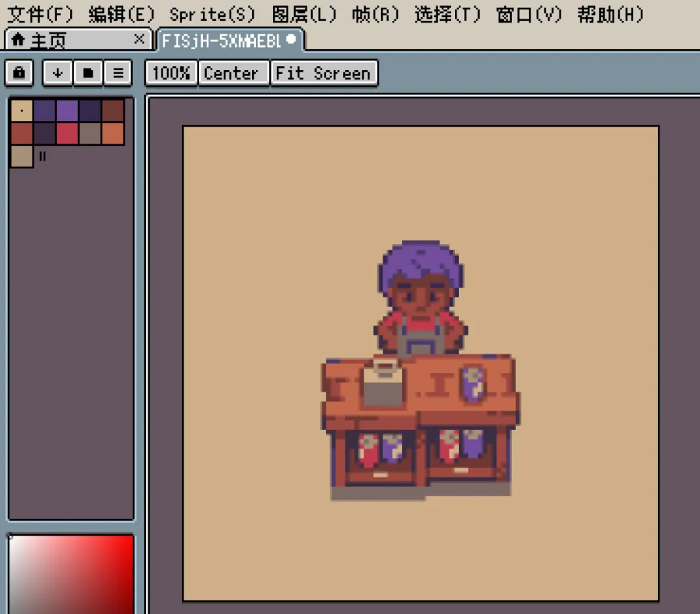Select the tan palette swatch marked with a dot
700x614 pixels.
click(22, 111)
